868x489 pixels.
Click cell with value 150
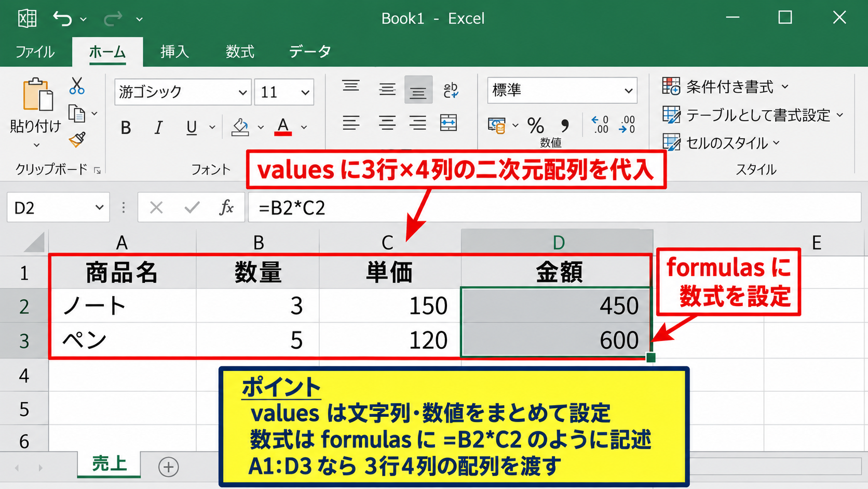pyautogui.click(x=390, y=306)
